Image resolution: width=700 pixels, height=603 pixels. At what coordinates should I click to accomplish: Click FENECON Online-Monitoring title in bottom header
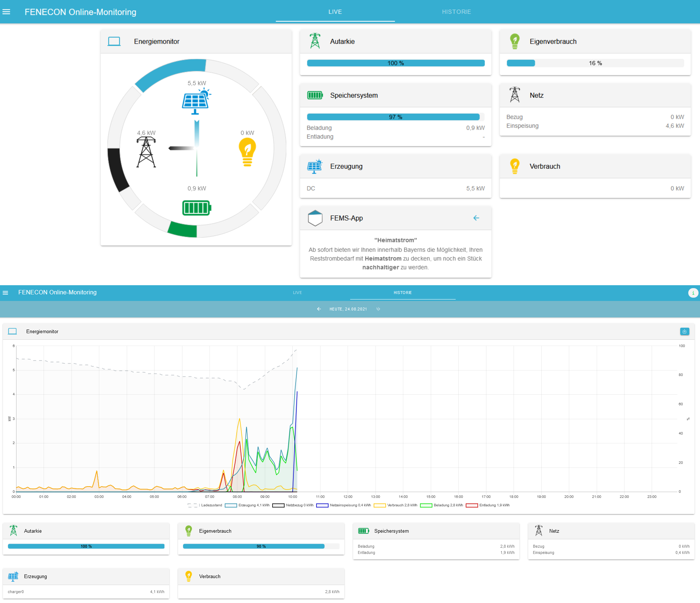pos(58,292)
